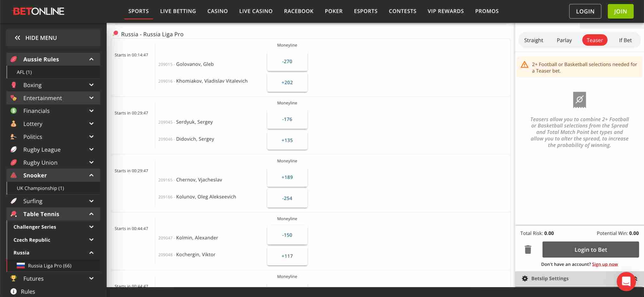Viewport: 644px width, 297px height.
Task: Switch to the Teaser bet tab
Action: [x=594, y=40]
